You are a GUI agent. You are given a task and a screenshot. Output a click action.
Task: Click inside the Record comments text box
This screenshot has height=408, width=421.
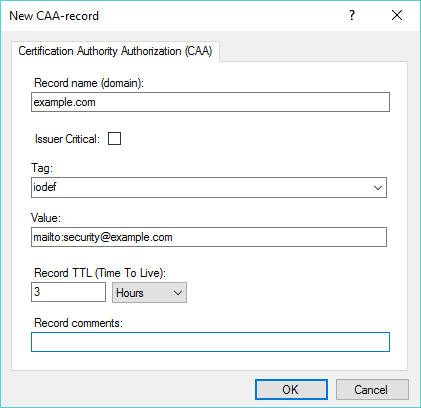point(210,342)
